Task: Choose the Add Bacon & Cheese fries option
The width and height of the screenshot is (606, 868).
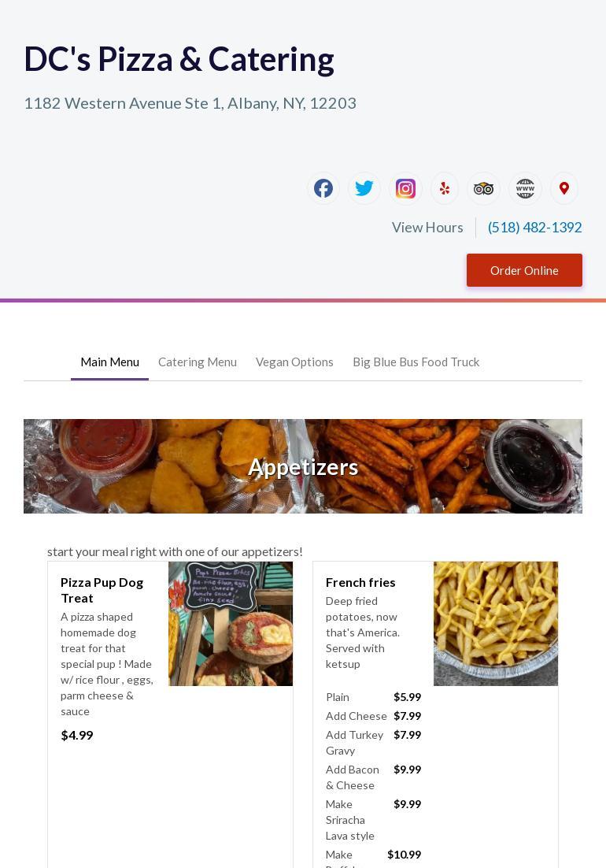Action: pyautogui.click(x=373, y=777)
